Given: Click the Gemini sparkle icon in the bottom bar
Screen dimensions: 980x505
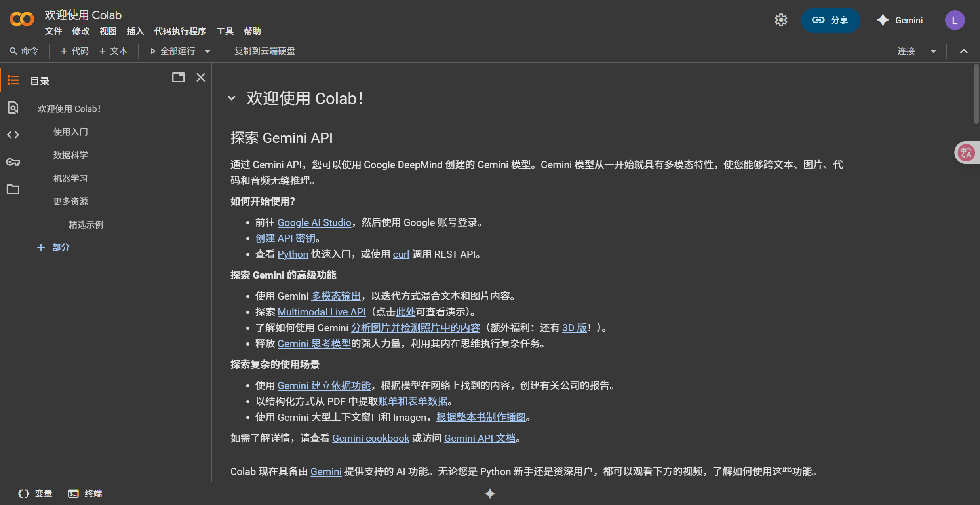Looking at the screenshot, I should (x=490, y=494).
